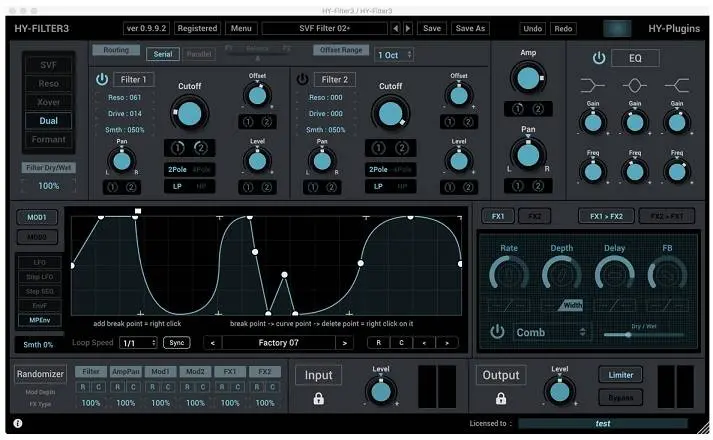Image resolution: width=713 pixels, height=440 pixels.
Task: Select the low shelf EQ band icon
Action: click(x=592, y=85)
